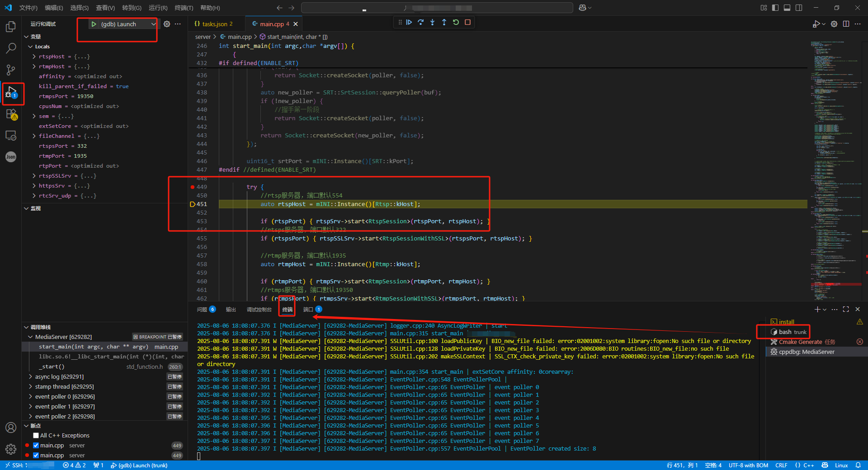The height and width of the screenshot is (470, 868).
Task: Expand the rtspHost local variable
Action: 34,56
